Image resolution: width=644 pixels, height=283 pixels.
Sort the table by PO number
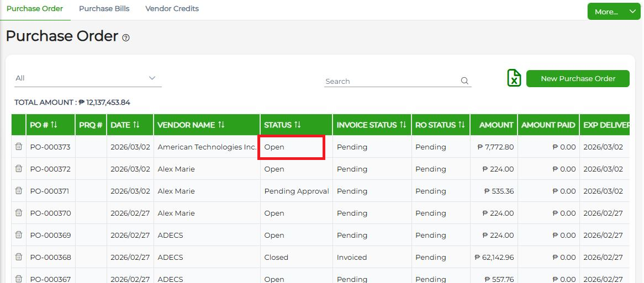click(54, 125)
